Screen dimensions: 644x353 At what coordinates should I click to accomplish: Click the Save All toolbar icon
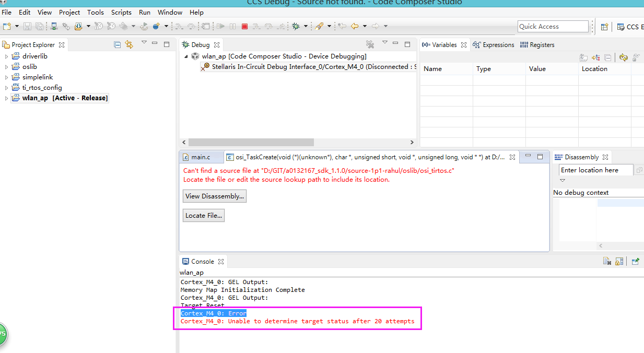click(39, 26)
